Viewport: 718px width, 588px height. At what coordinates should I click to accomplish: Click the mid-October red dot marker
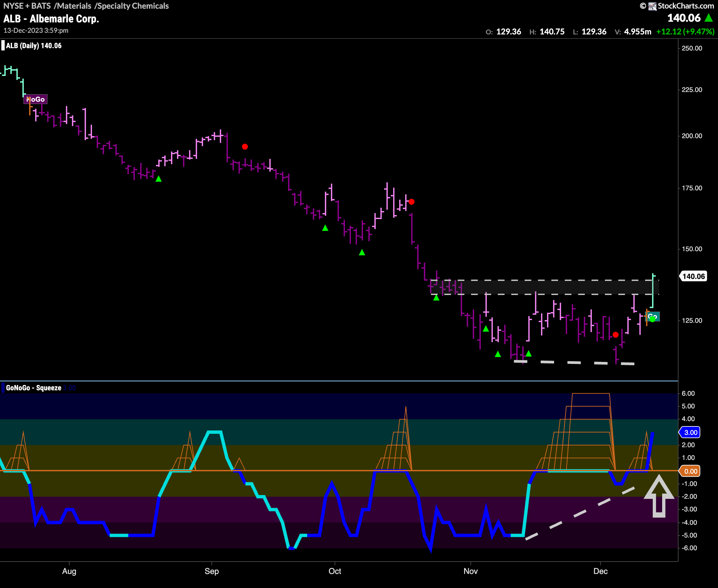411,202
